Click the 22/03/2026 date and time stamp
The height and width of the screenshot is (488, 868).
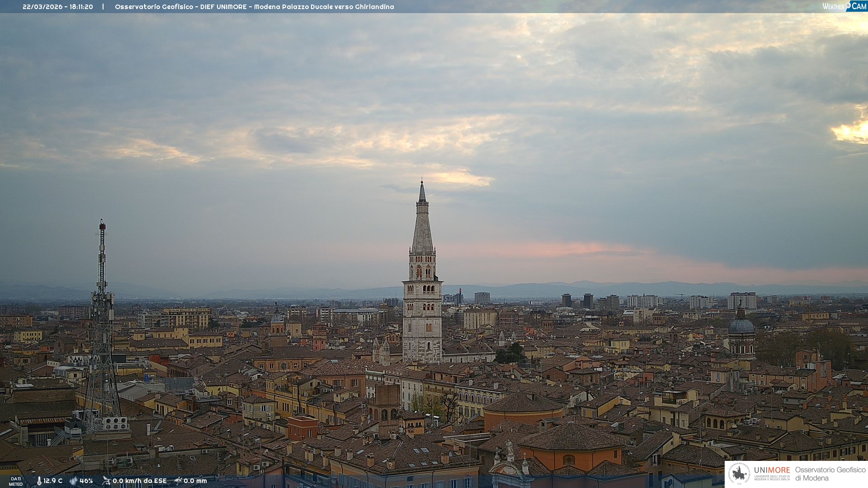(x=58, y=7)
